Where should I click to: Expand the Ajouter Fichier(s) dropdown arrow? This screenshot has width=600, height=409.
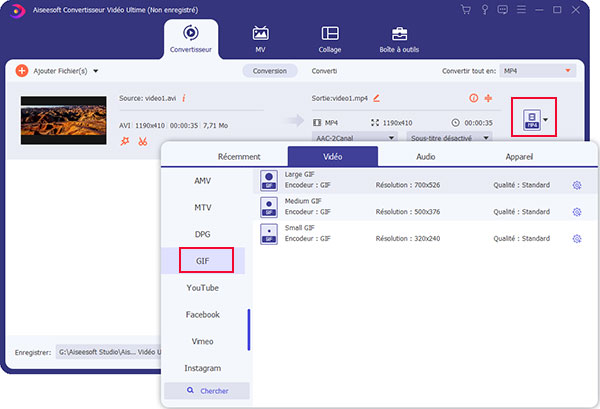(95, 71)
